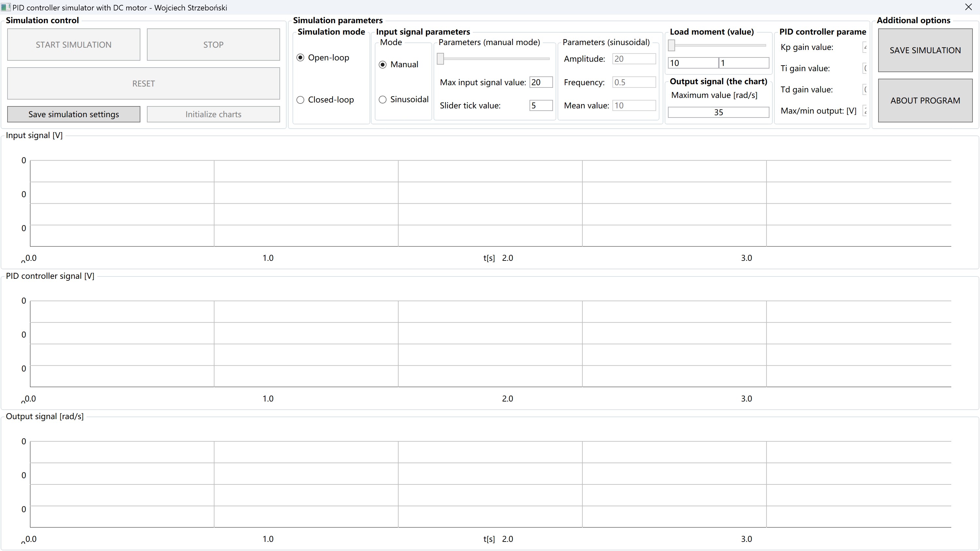Click the Maximum value rad/s field
The height and width of the screenshot is (551, 980).
point(718,112)
